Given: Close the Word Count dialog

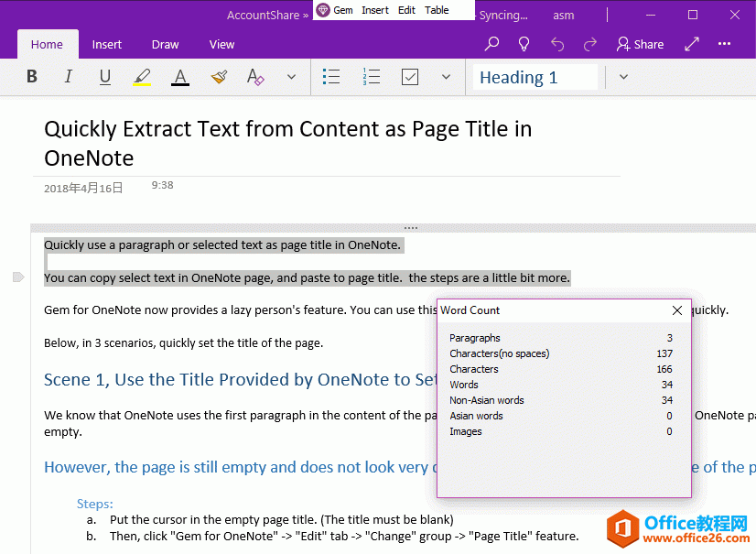Looking at the screenshot, I should (677, 310).
